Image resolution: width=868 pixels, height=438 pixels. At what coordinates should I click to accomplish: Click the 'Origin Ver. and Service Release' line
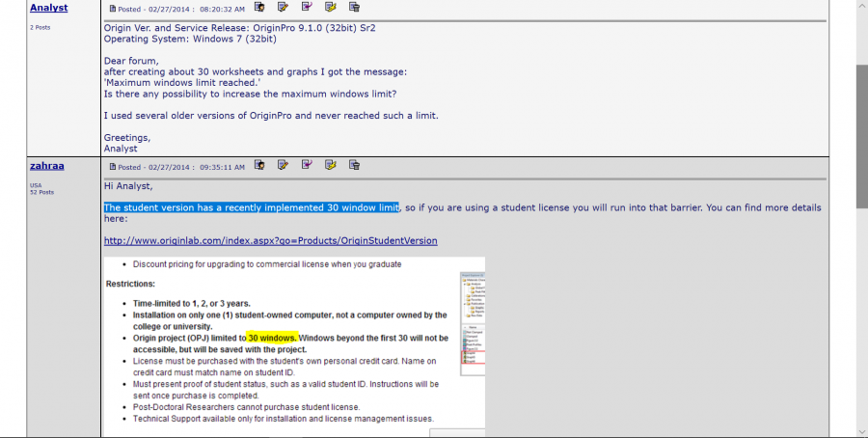(x=240, y=28)
